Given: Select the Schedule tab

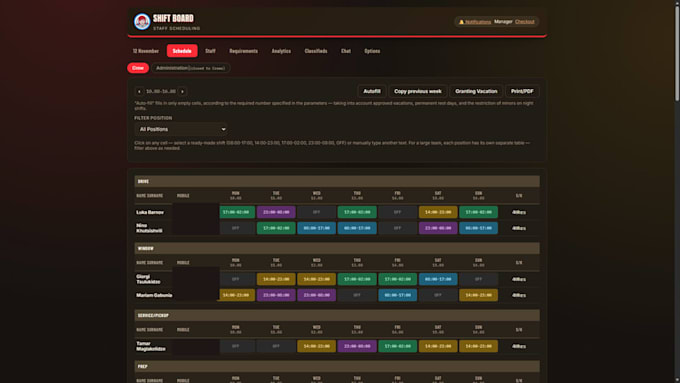Looking at the screenshot, I should pyautogui.click(x=182, y=51).
